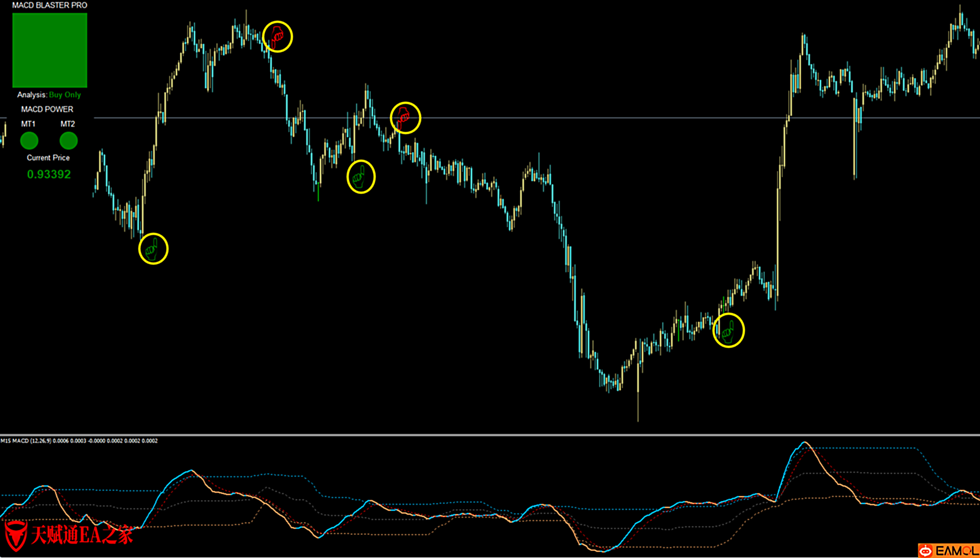This screenshot has width=980, height=558.
Task: Click the EAMOL logo in bottom corner
Action: [948, 550]
